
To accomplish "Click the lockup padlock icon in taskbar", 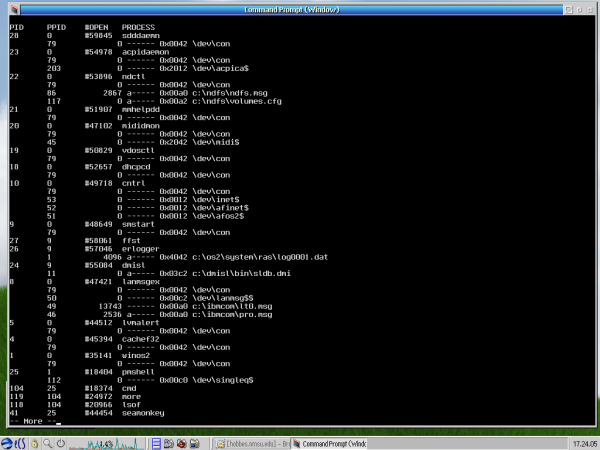I will (35, 443).
